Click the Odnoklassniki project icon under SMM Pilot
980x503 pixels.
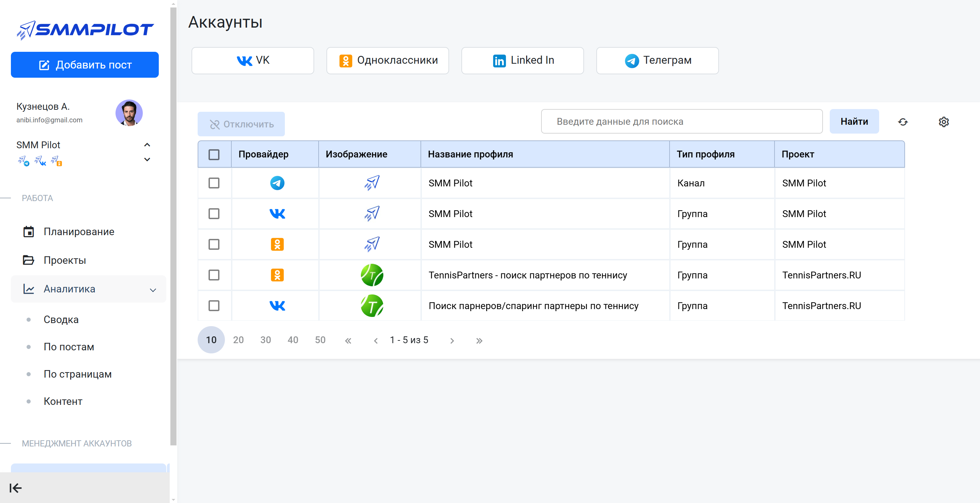(57, 161)
